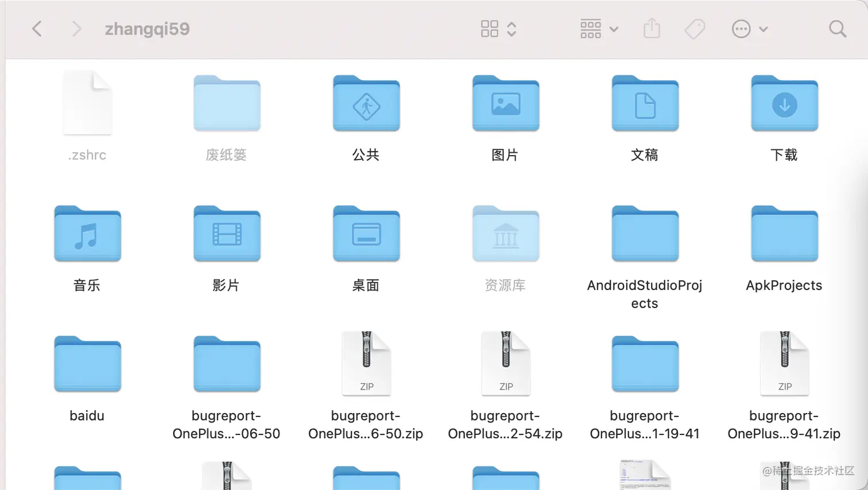This screenshot has height=490, width=868.
Task: Select the 影片 folder icon
Action: coord(227,234)
